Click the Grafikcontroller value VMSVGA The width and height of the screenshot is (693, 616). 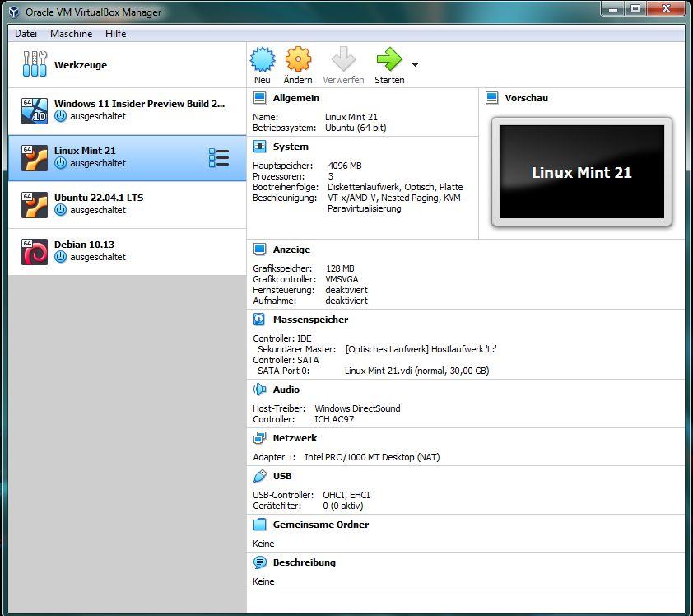point(342,279)
